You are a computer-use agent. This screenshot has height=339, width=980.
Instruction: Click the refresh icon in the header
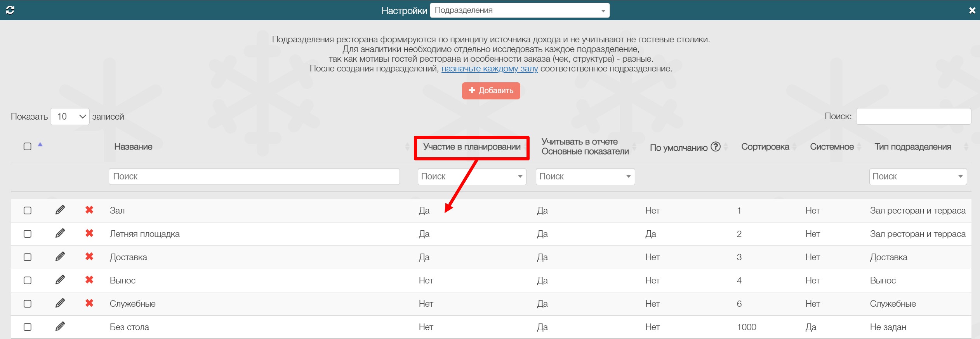(10, 10)
